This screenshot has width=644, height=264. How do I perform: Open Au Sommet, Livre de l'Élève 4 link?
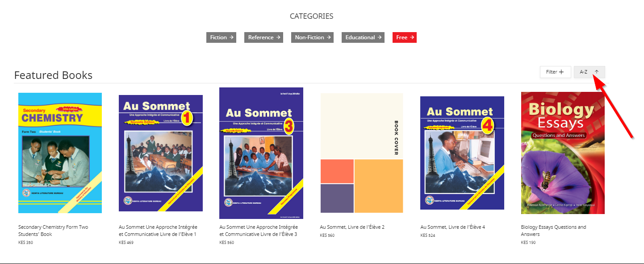(453, 227)
